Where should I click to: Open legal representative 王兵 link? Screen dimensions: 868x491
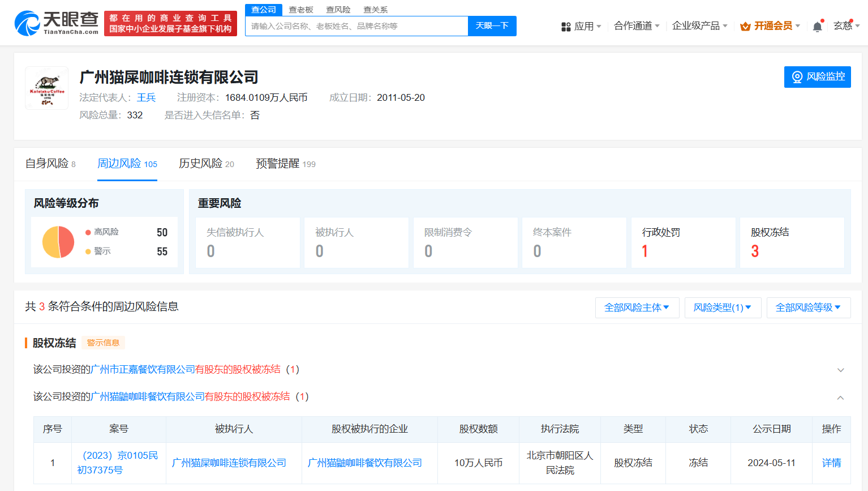point(146,97)
